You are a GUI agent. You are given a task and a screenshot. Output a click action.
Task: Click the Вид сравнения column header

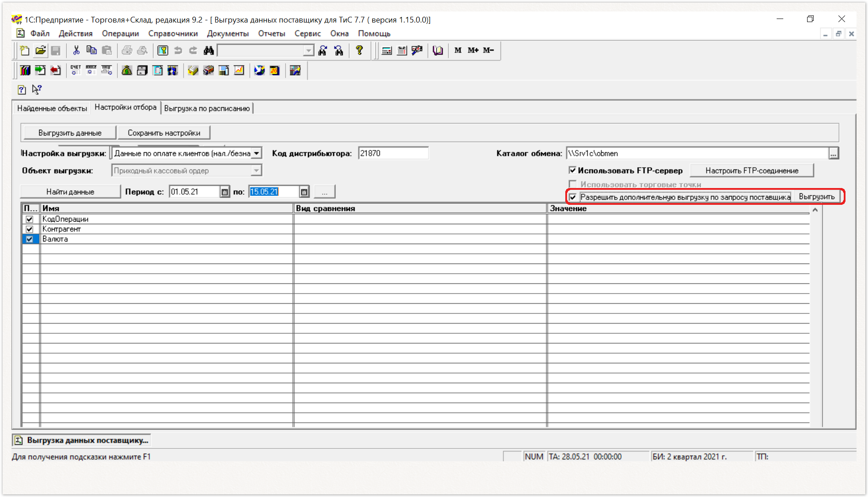420,208
